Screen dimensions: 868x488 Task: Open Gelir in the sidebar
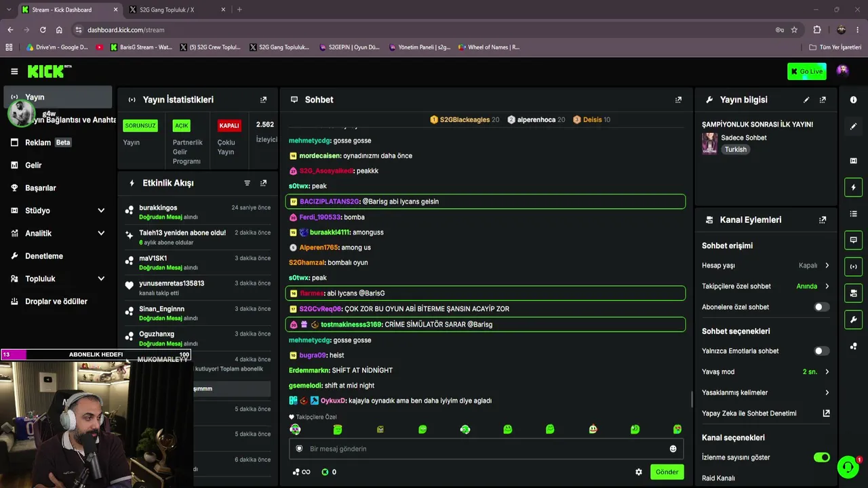pyautogui.click(x=58, y=165)
